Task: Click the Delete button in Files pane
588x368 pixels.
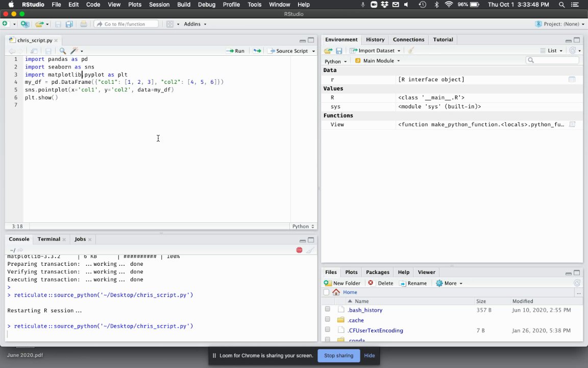Action: tap(381, 283)
